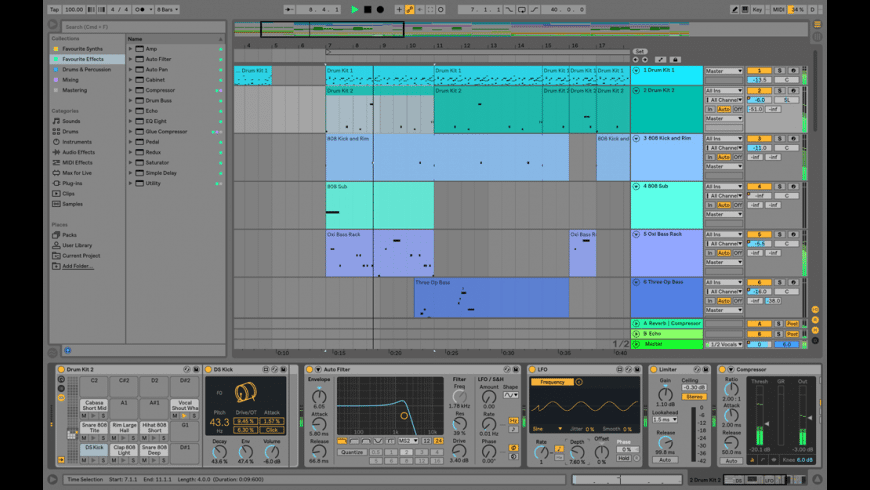
Task: Click Add Folder in Places
Action: point(77,266)
